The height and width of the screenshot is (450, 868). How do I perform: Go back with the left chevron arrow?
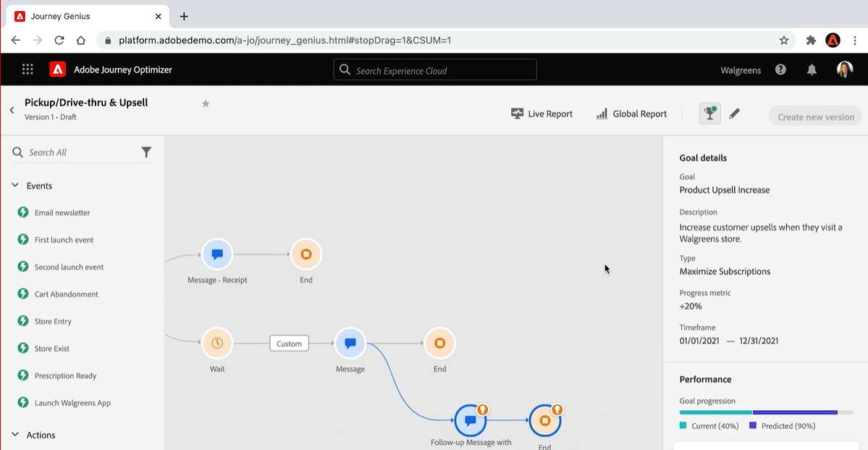12,110
